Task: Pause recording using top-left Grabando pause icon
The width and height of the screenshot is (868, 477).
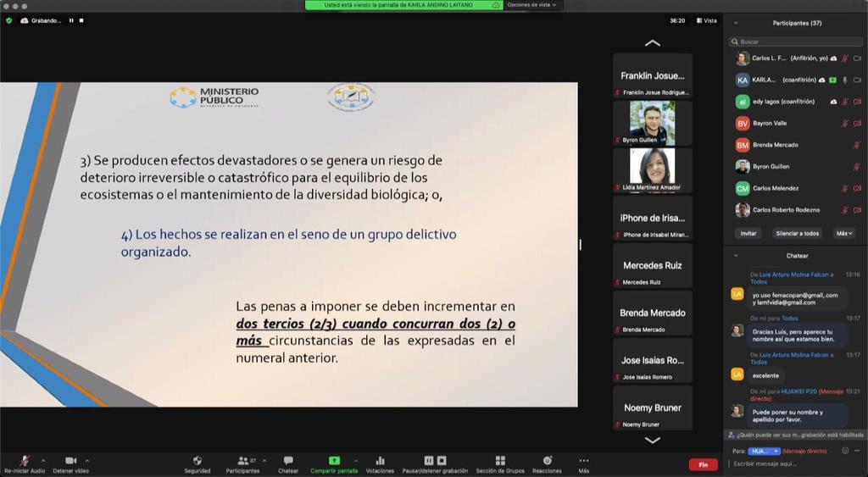Action: coord(71,20)
